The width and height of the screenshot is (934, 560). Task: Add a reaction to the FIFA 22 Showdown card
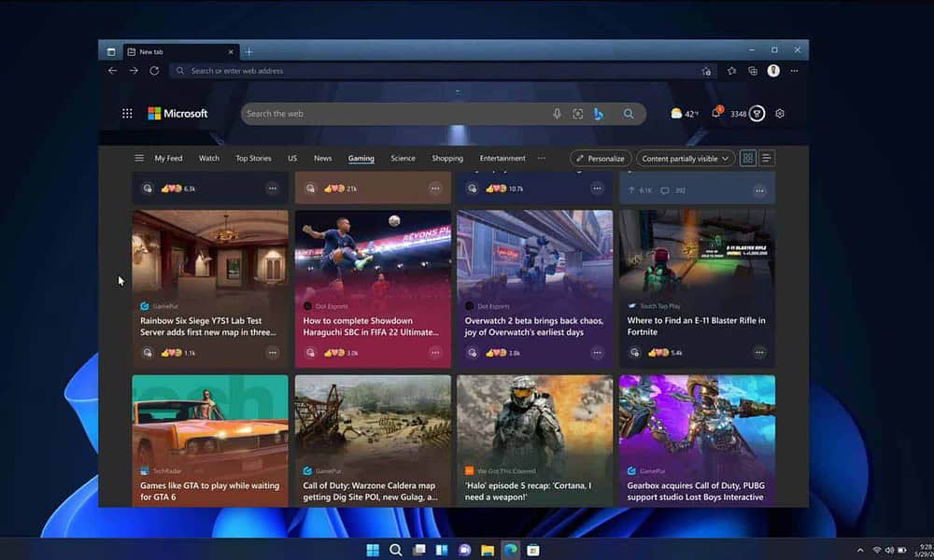(309, 354)
